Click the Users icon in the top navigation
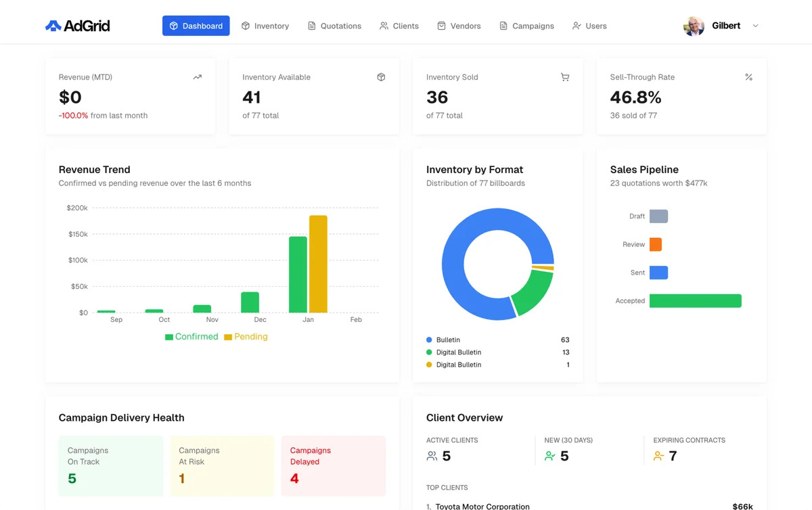 click(574, 26)
